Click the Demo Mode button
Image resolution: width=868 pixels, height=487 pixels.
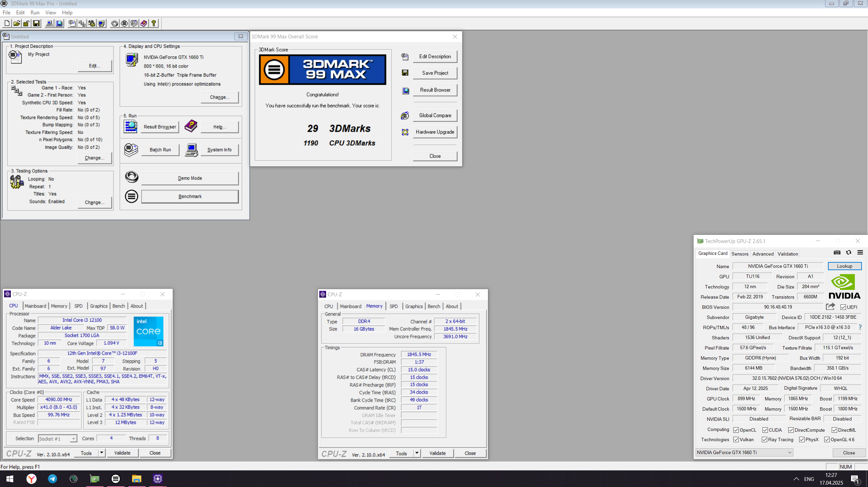pyautogui.click(x=190, y=178)
